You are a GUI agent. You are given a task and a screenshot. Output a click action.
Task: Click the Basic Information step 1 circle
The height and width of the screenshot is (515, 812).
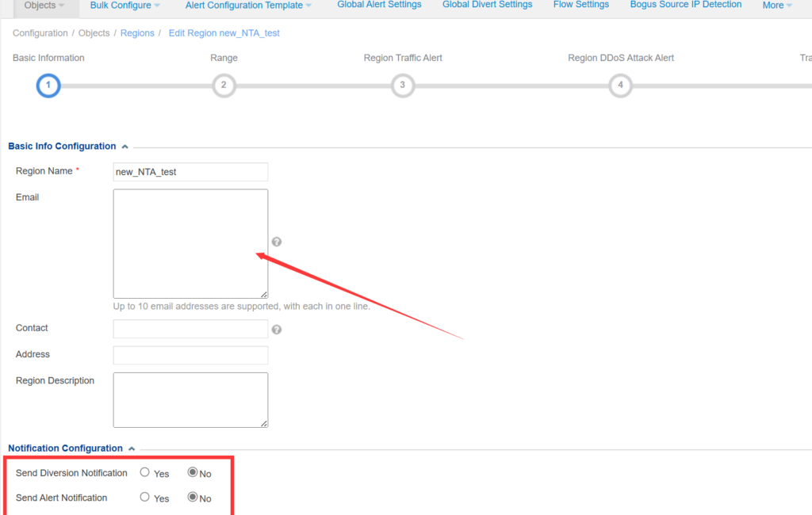coord(48,86)
